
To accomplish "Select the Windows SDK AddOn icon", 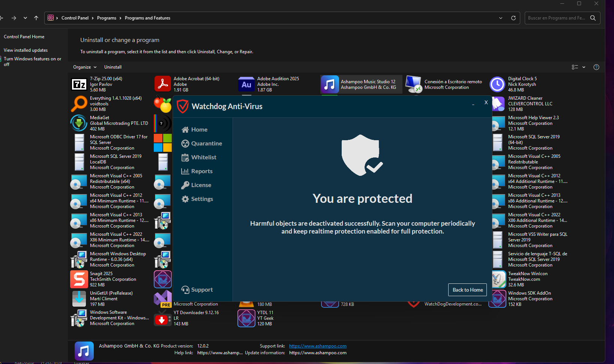I will click(497, 299).
